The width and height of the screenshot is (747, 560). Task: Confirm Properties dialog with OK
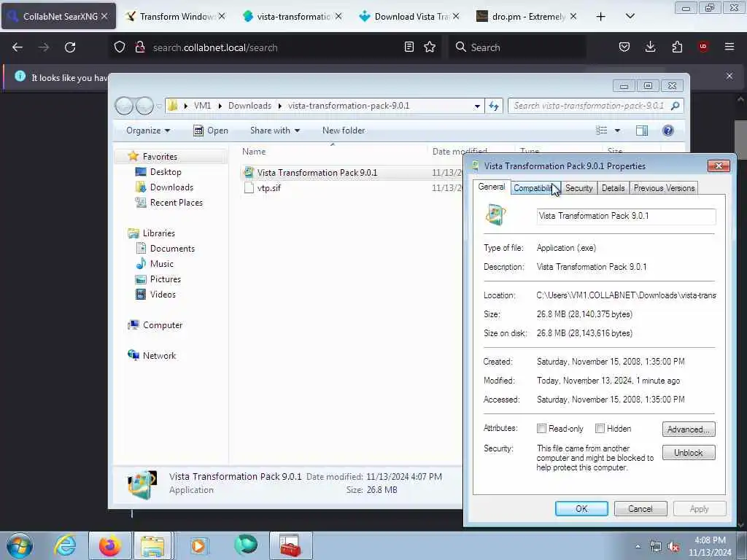point(581,508)
